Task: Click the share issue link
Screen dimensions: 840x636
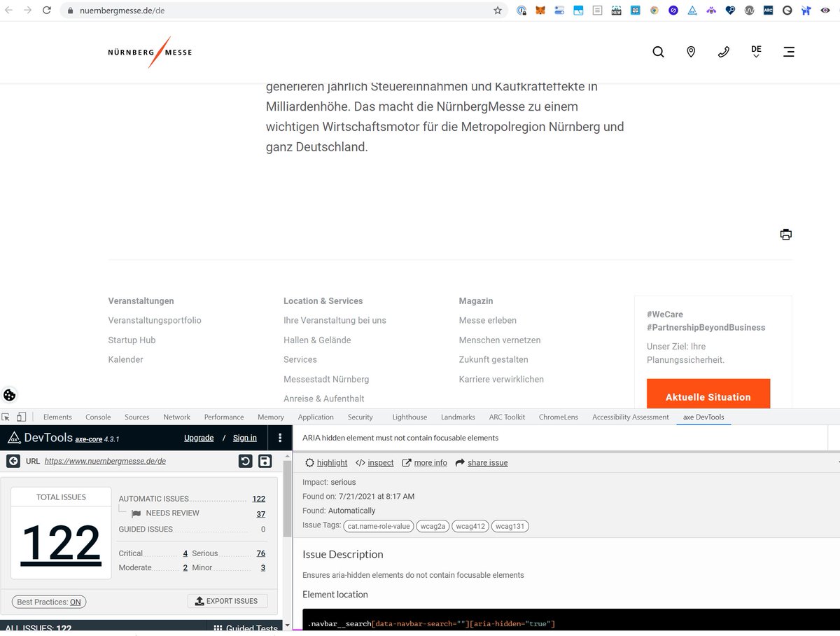Action: [482, 463]
